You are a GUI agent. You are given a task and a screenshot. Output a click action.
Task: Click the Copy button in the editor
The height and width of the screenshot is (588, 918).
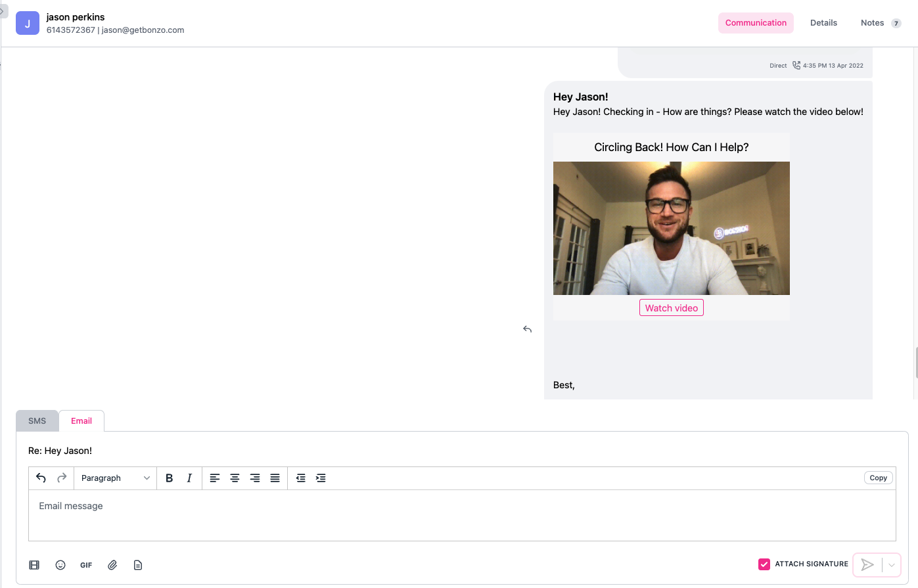(879, 478)
